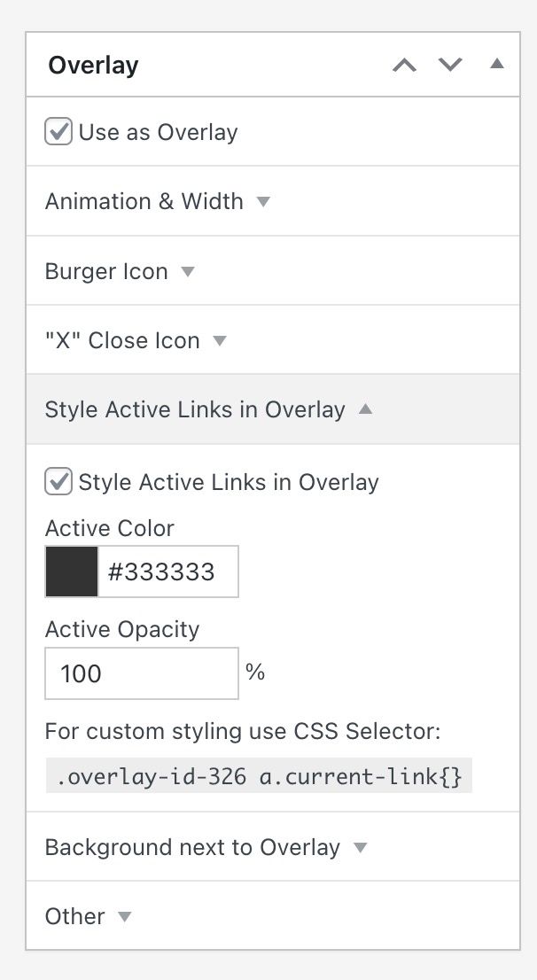This screenshot has width=537, height=980.
Task: Uncheck the Use as Overlay checkbox
Action: pos(58,133)
